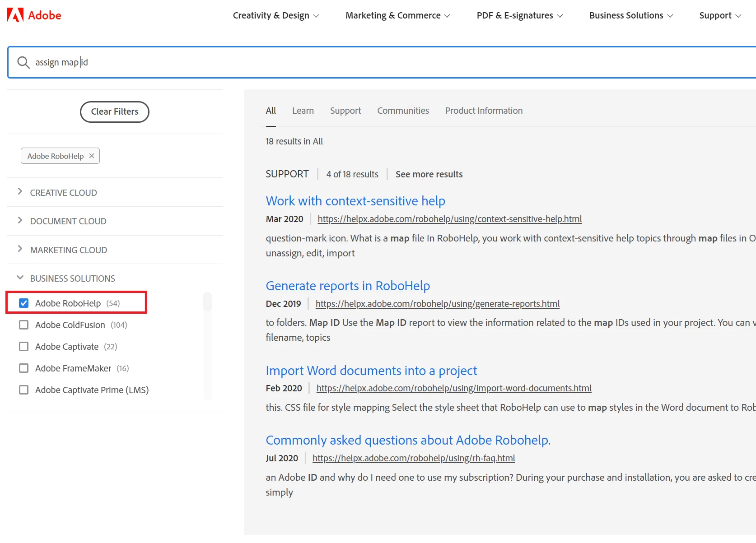The width and height of the screenshot is (756, 543).
Task: Open the Creativity & Design dropdown
Action: (x=276, y=15)
